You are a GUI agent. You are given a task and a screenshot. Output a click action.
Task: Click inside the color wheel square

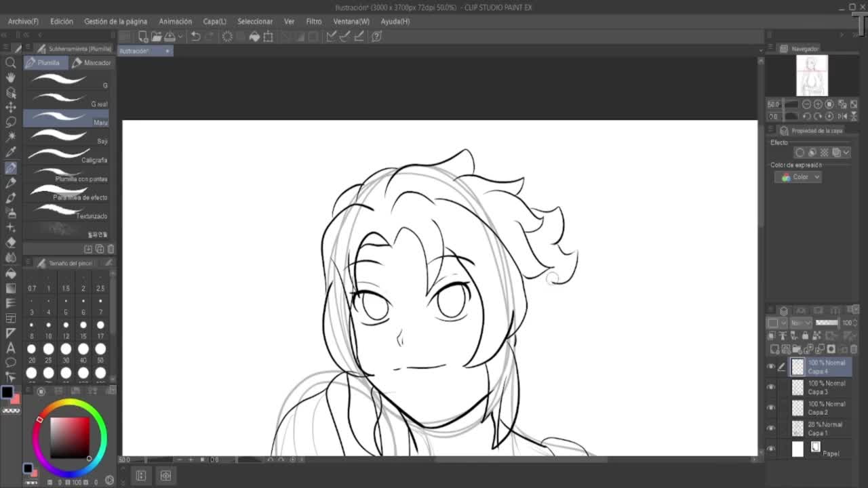click(x=70, y=437)
